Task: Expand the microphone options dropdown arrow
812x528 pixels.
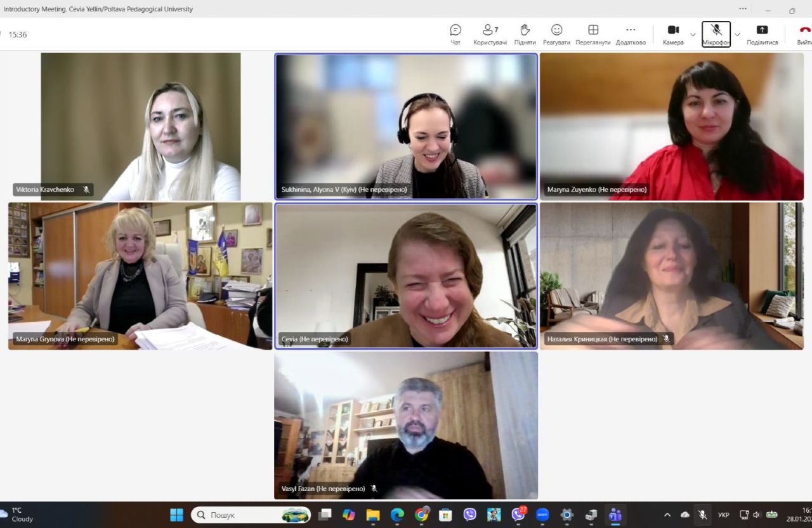Action: pyautogui.click(x=737, y=34)
